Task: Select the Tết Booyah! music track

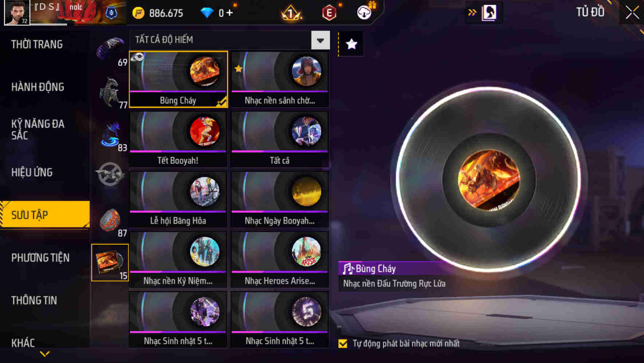Action: click(x=178, y=139)
